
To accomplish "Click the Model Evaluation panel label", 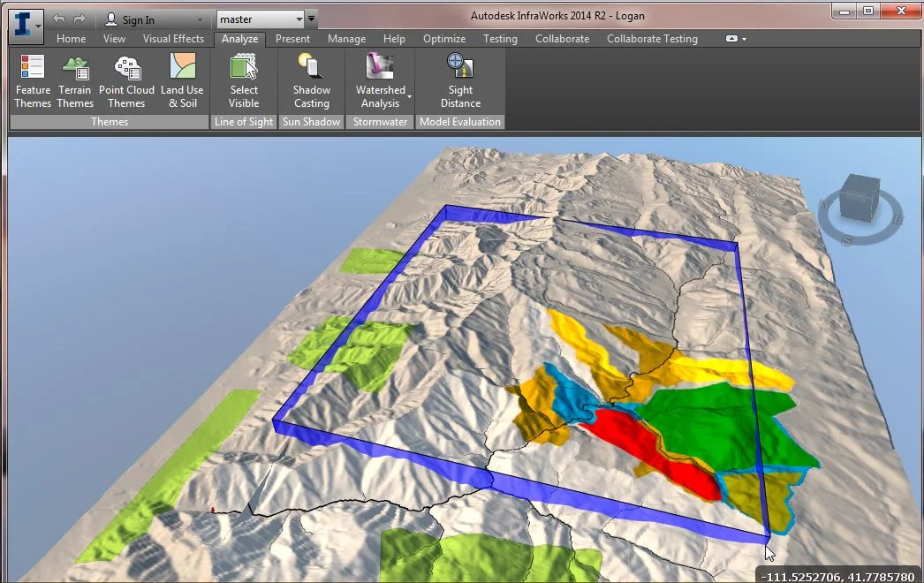I will (x=460, y=122).
